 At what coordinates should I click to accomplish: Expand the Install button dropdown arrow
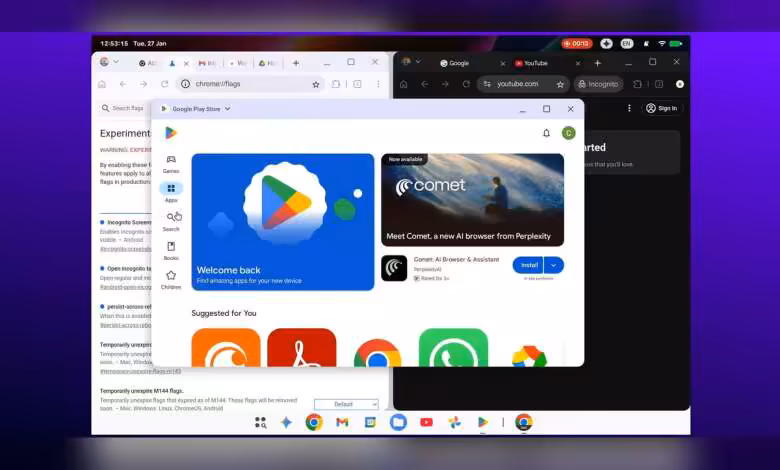coord(555,265)
